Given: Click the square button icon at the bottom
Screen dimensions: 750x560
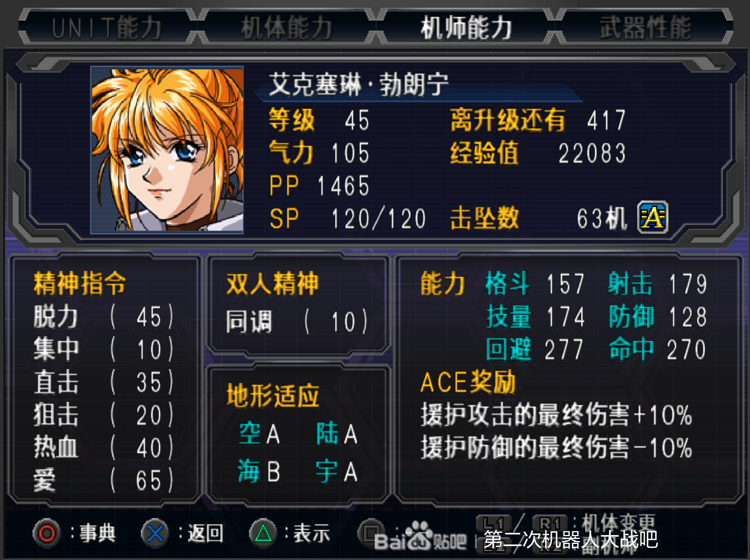Looking at the screenshot, I should pos(371,533).
